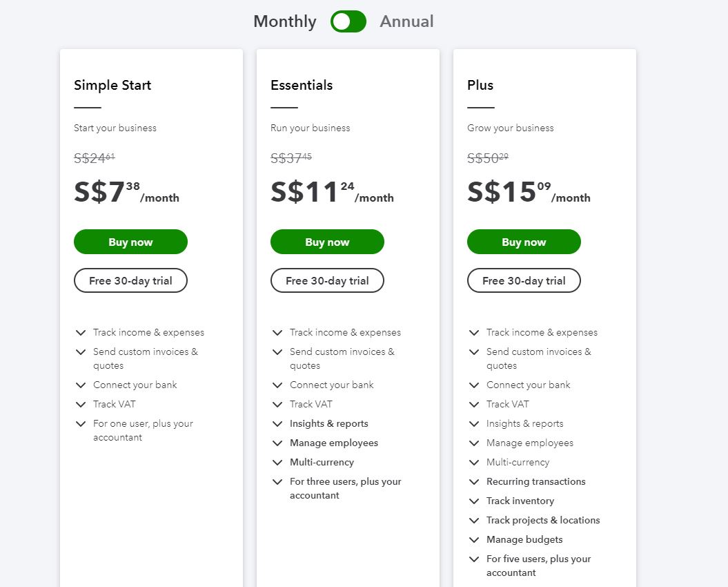The width and height of the screenshot is (728, 587).
Task: Select Annual billing label
Action: pyautogui.click(x=406, y=21)
